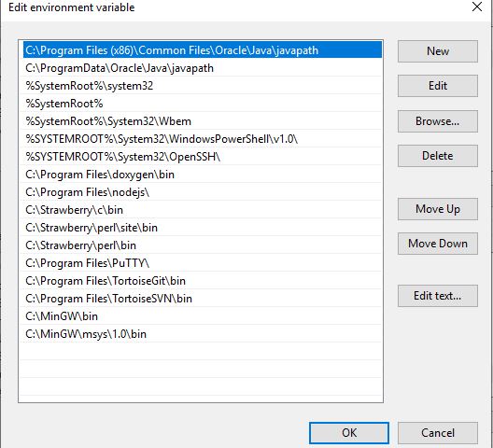
Task: Open the Edit text... view
Action: [x=438, y=296]
